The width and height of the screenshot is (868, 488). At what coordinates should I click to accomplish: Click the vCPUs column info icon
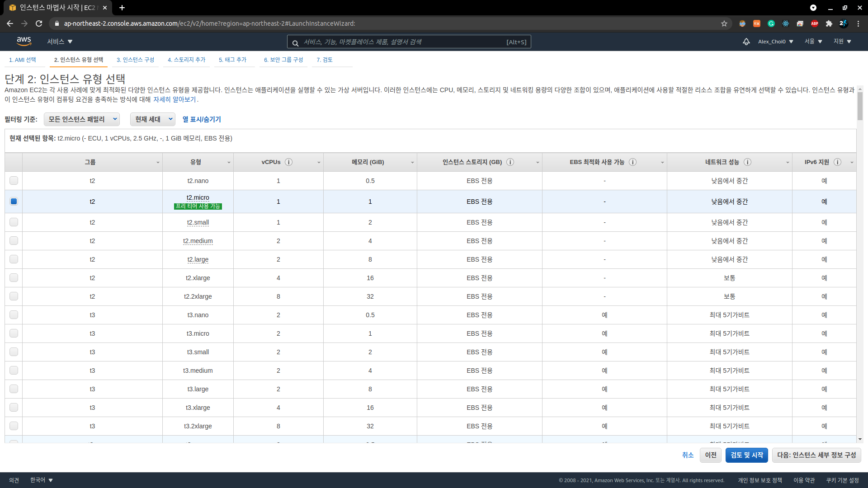click(x=288, y=162)
